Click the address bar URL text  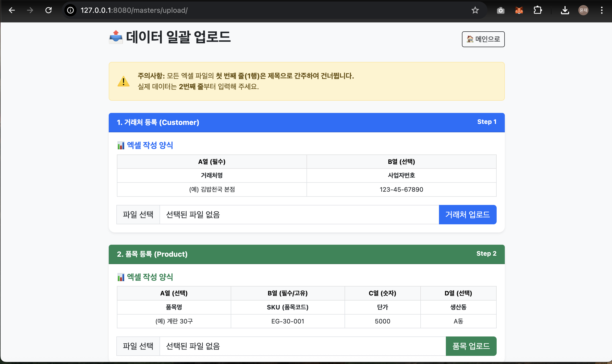pos(134,10)
